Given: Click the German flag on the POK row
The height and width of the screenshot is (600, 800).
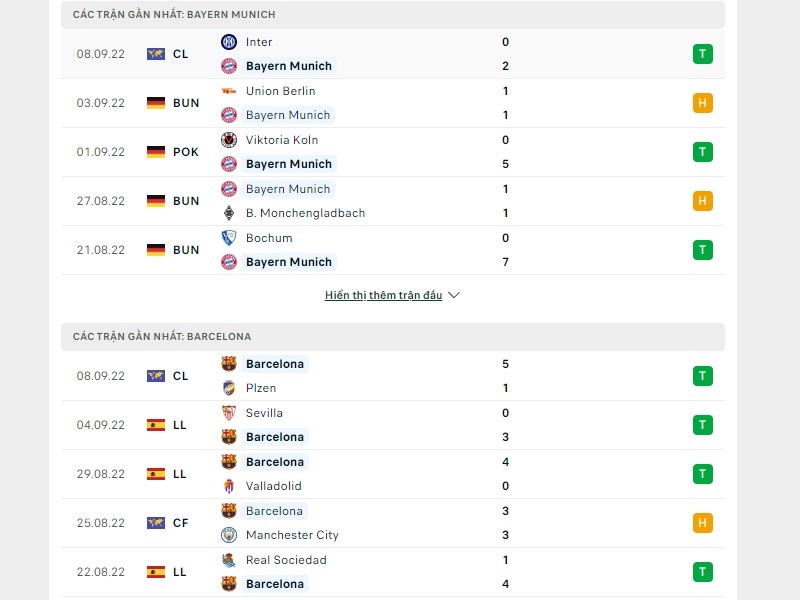Looking at the screenshot, I should point(155,152).
